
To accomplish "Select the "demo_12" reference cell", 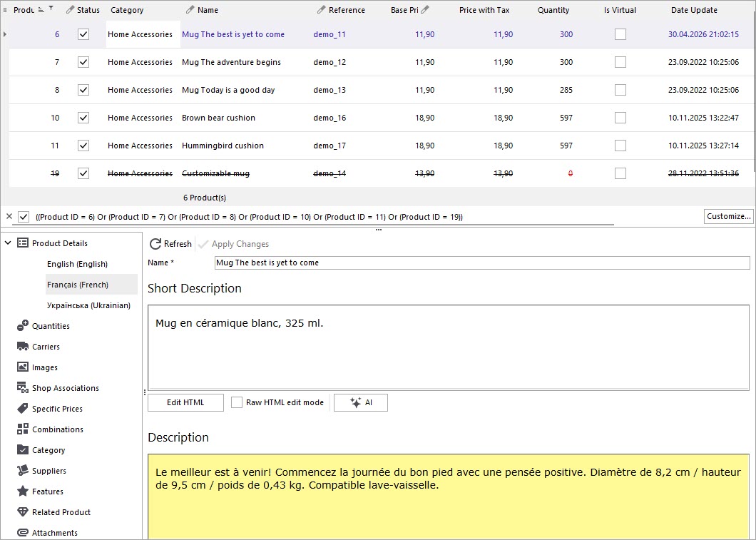I will point(330,62).
